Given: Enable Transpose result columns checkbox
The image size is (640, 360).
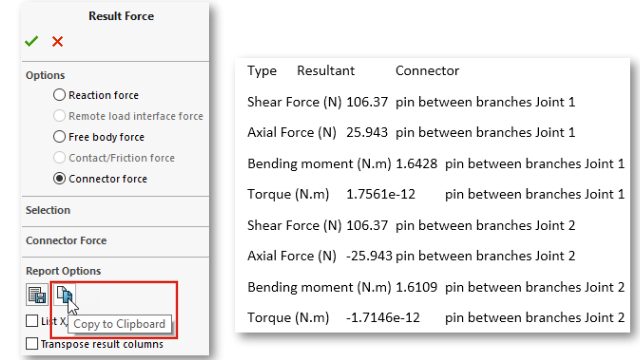Looking at the screenshot, I should [x=32, y=344].
